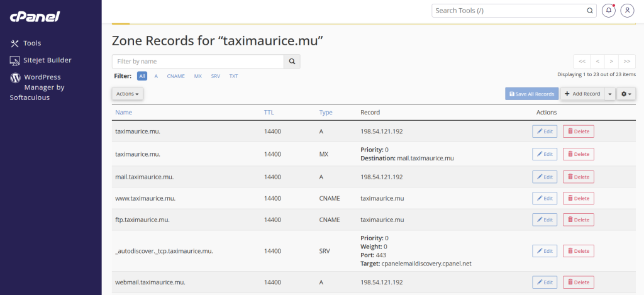This screenshot has width=644, height=295.
Task: Edit the www.taximaurice.mu CNAME record
Action: click(545, 198)
